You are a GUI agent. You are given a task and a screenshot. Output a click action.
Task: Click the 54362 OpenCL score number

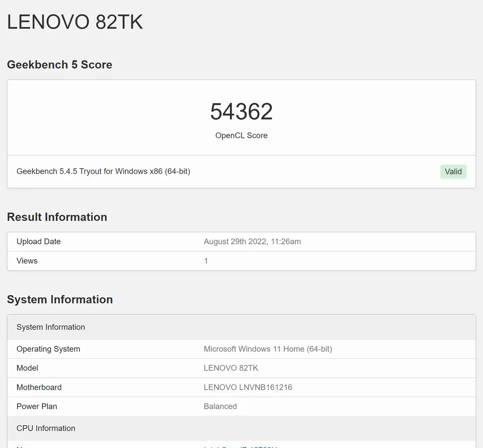241,112
